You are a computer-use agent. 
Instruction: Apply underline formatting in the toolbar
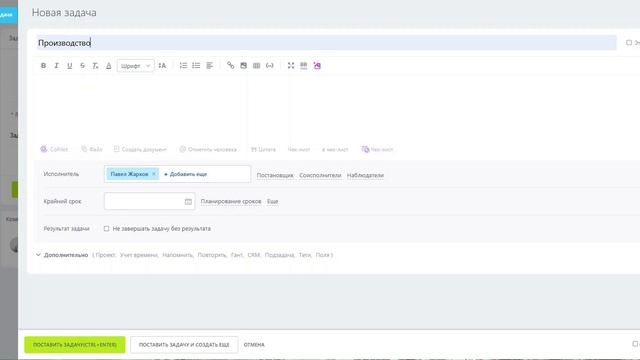click(69, 66)
